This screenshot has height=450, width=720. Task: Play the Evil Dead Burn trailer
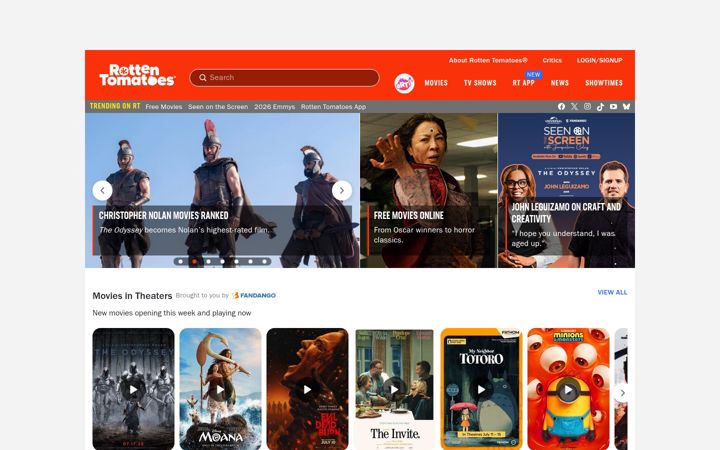[307, 390]
